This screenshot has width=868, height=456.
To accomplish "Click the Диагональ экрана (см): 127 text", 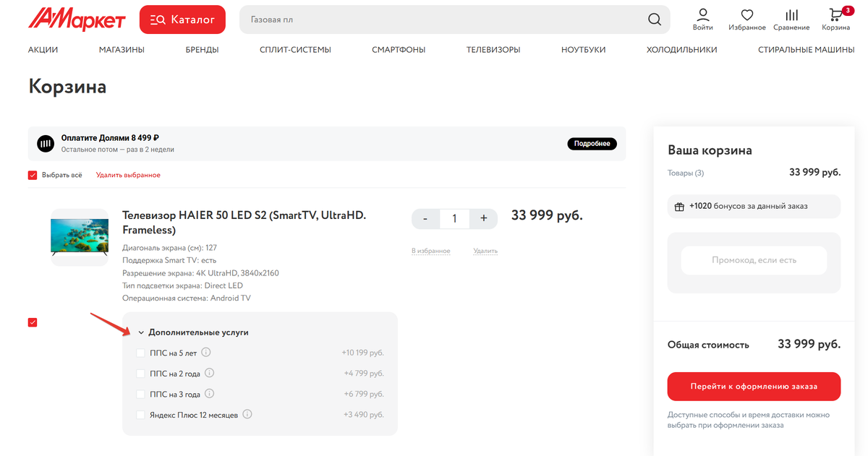I will tap(169, 247).
